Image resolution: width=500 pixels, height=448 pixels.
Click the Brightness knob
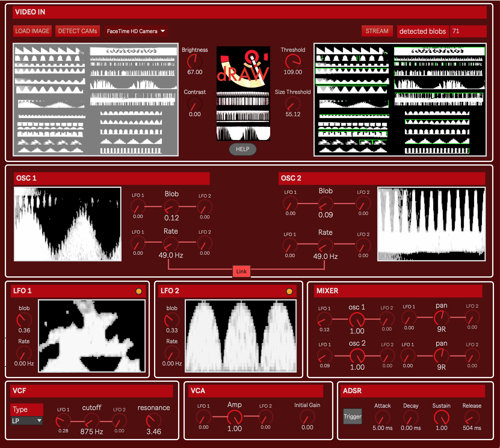[195, 61]
